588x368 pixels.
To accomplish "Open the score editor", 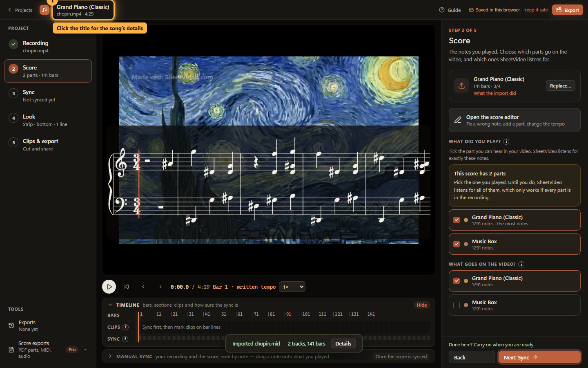I will click(514, 120).
